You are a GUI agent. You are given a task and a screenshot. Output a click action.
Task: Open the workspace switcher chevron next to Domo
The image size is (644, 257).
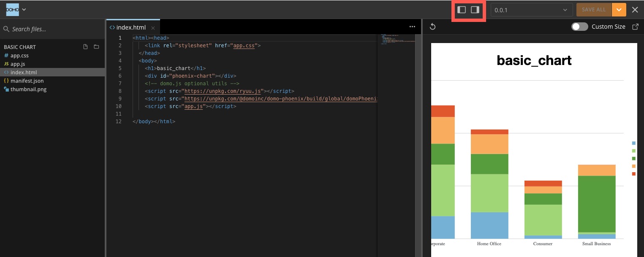click(24, 9)
